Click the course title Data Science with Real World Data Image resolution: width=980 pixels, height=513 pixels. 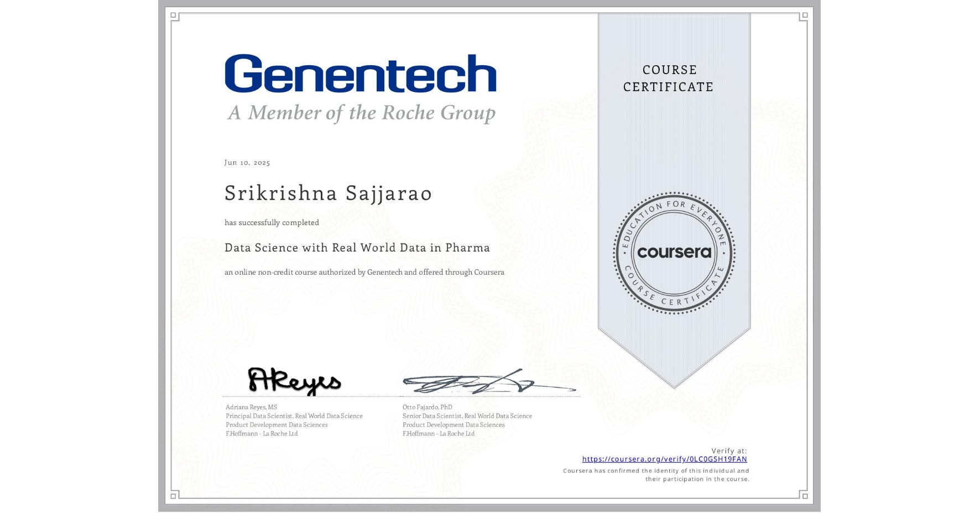[x=357, y=248]
